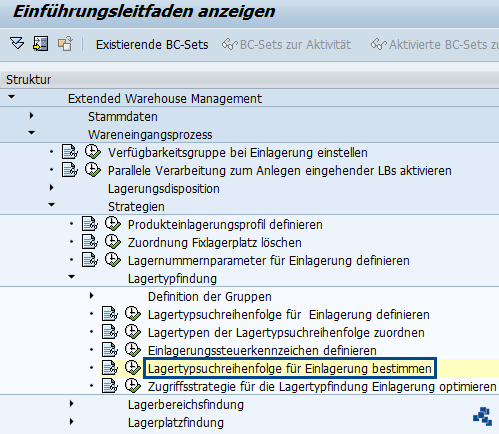Open documentation icon for Verfügbarkeitsgruppe bei Einlagerung einstellen
The width and height of the screenshot is (499, 434).
coord(70,152)
